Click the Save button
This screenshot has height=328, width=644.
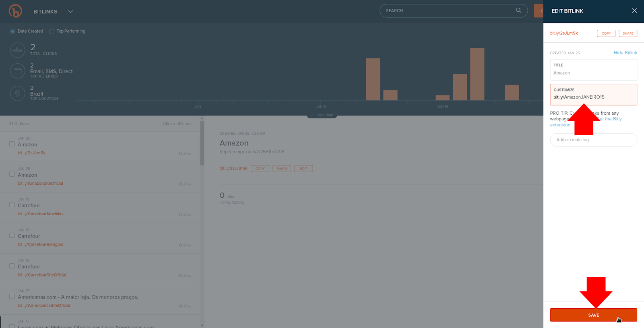[593, 315]
